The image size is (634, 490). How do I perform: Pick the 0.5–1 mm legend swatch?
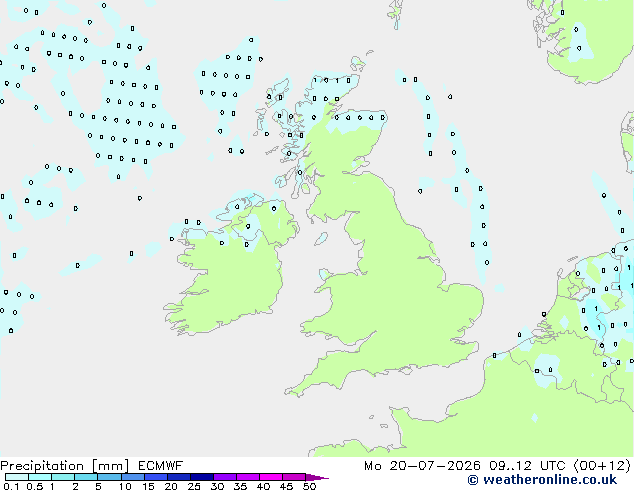pyautogui.click(x=40, y=477)
